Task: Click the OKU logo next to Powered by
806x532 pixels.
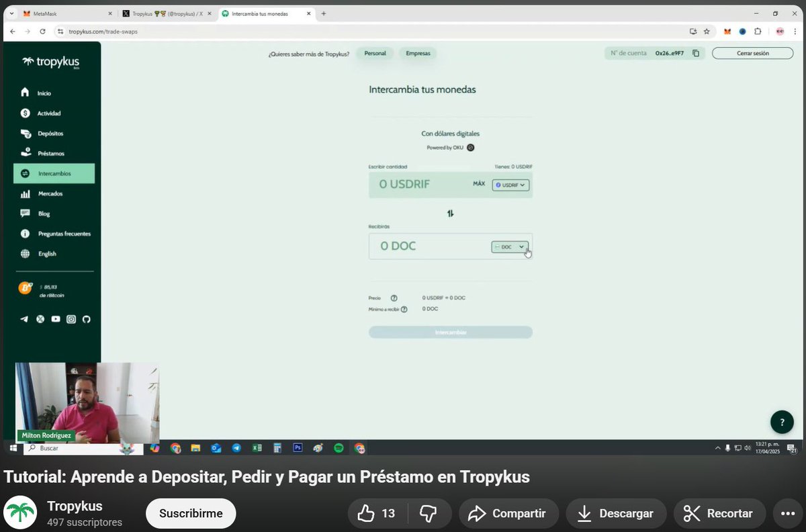Action: point(470,148)
